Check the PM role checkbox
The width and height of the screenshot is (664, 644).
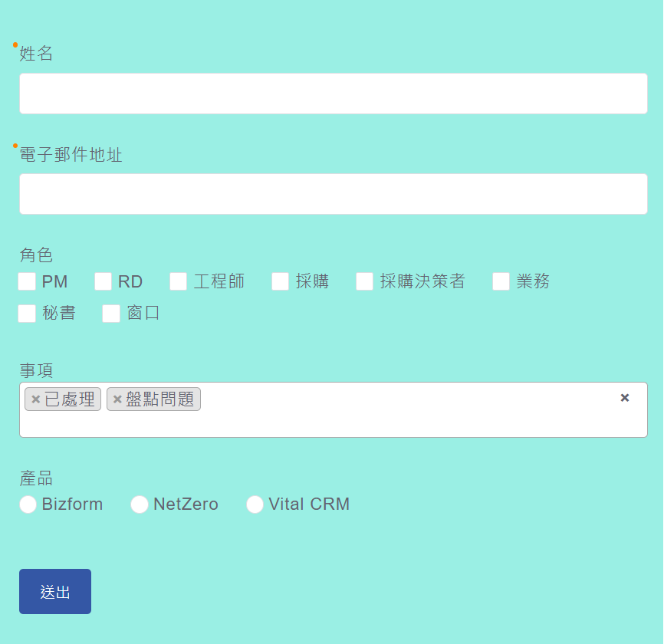27,281
